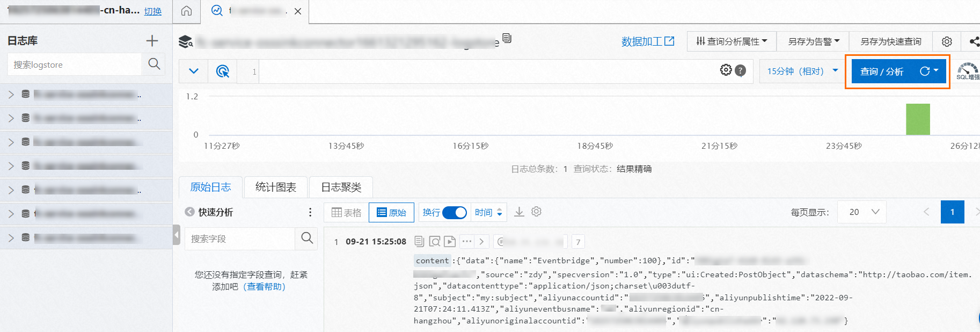Viewport: 980px width, 332px height.
Task: Focus the 搜索字段 field search box
Action: pyautogui.click(x=240, y=239)
